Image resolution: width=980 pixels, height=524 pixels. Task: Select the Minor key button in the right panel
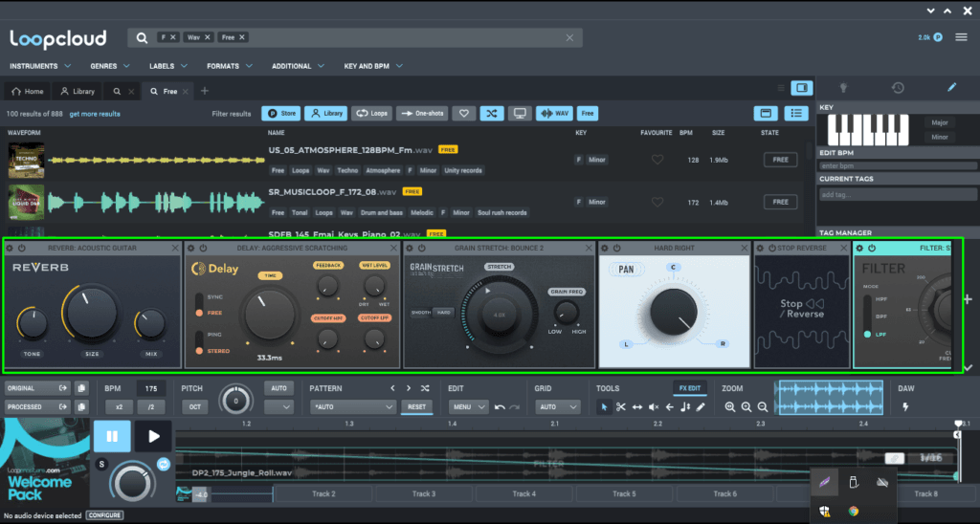tap(940, 137)
